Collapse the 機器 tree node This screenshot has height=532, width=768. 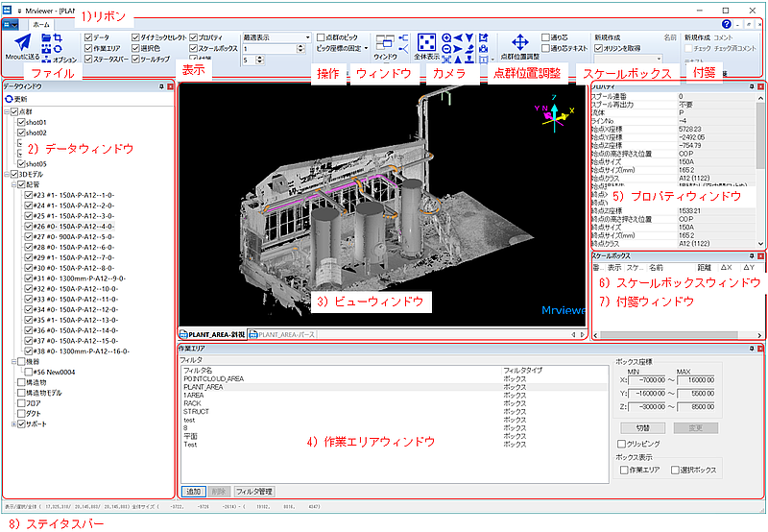[x=13, y=361]
